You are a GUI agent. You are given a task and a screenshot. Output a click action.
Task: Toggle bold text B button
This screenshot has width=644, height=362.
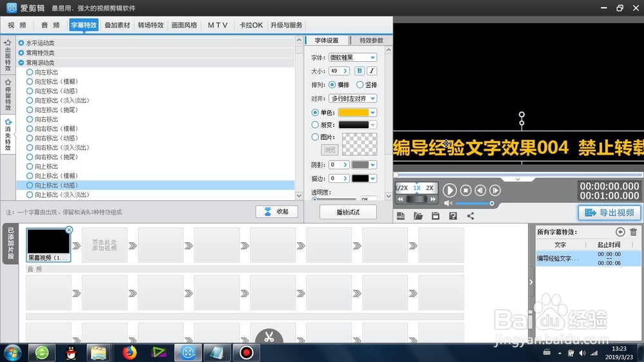[359, 71]
